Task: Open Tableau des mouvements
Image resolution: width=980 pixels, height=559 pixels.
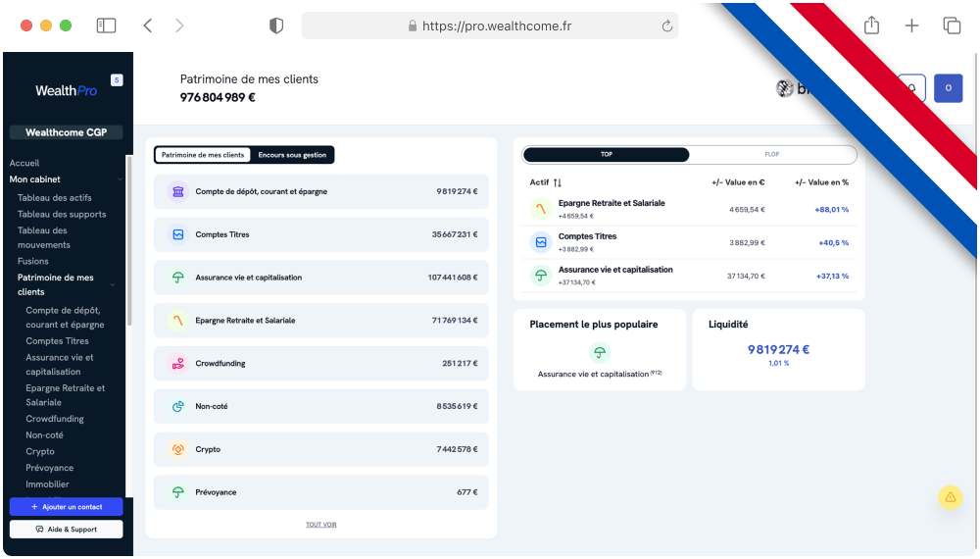Action: (44, 237)
